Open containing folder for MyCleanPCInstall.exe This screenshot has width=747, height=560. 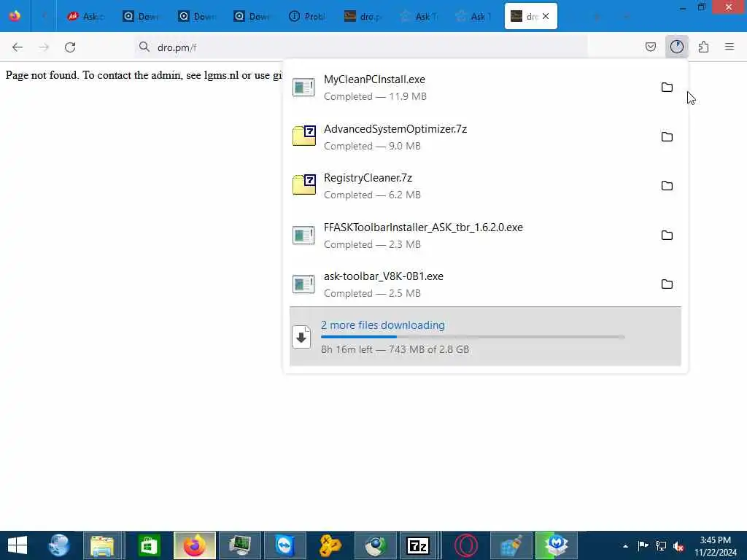point(667,87)
